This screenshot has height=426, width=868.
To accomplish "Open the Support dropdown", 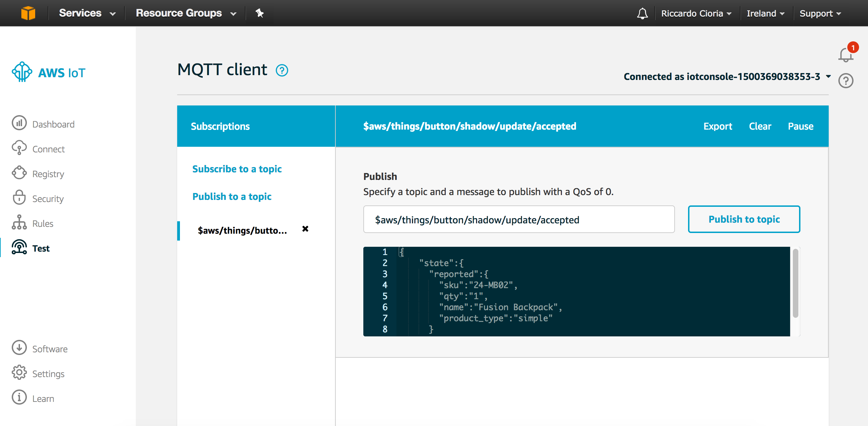I will tap(820, 13).
